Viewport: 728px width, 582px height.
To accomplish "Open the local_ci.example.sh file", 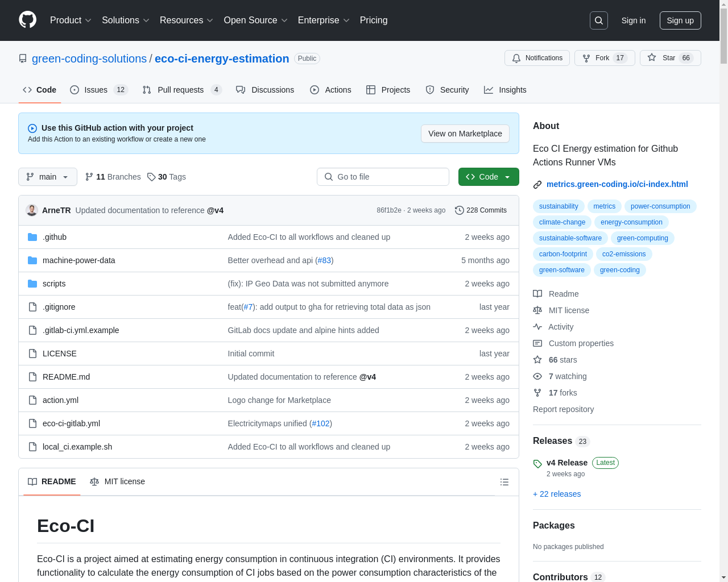I will [77, 447].
